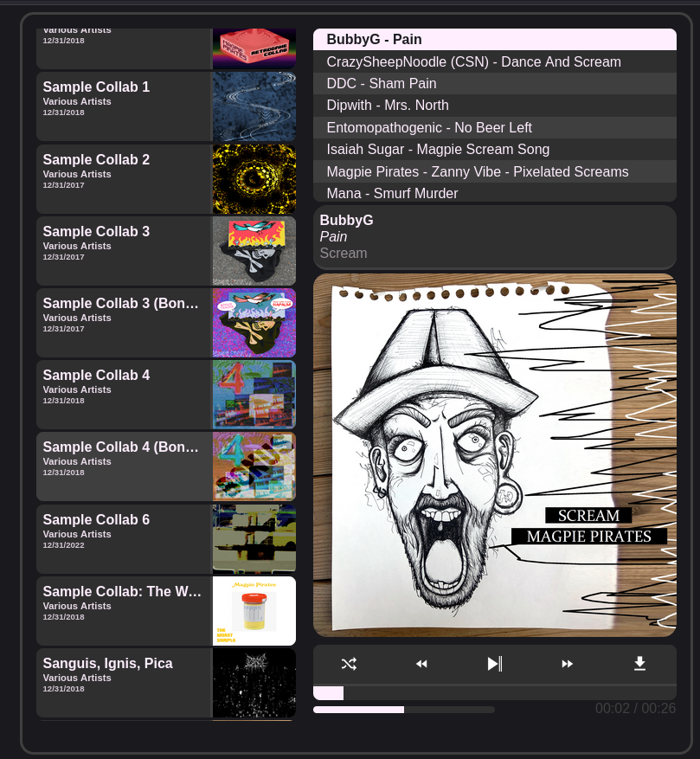Skip back to previous track
Image resolution: width=700 pixels, height=759 pixels.
[x=421, y=664]
